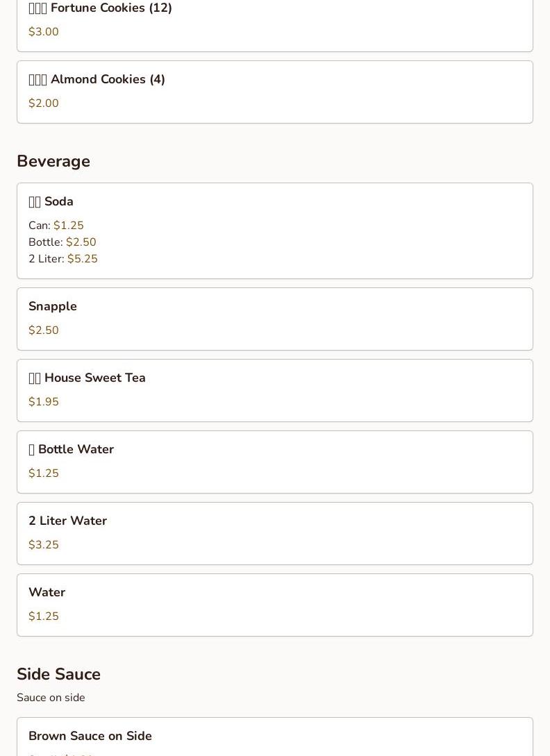This screenshot has width=550, height=756.
Task: Click the Side Sauce section heading
Action: point(58,674)
